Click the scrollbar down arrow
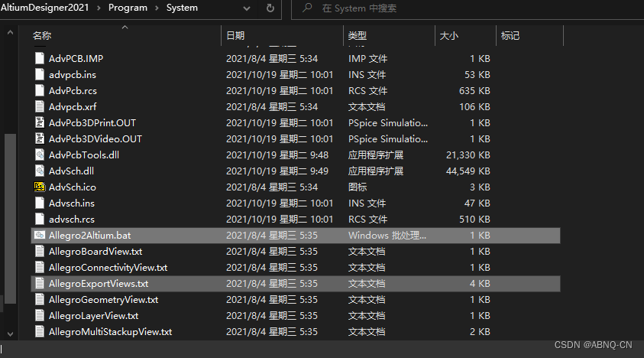Image resolution: width=644 pixels, height=358 pixels. click(10, 334)
